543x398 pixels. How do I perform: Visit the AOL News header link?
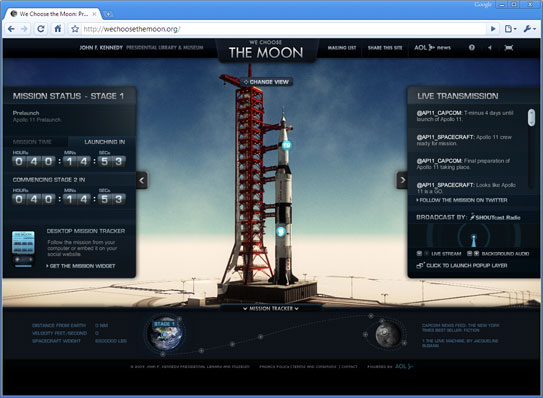433,47
